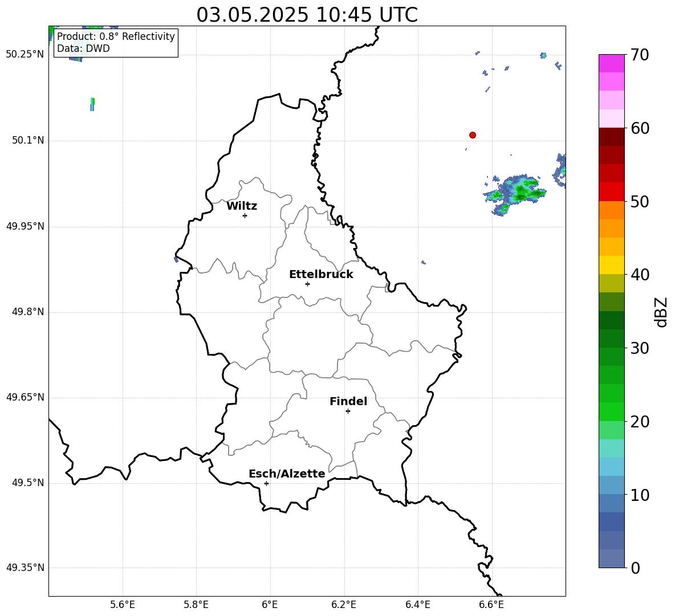Screen dimensions: 675x616
Task: Click the 0 tick label on colorbar
Action: point(635,568)
